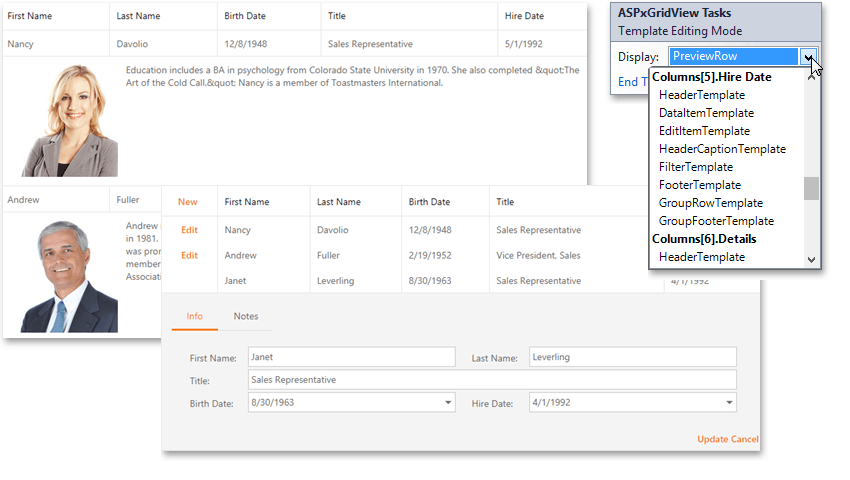The height and width of the screenshot is (480, 850).
Task: Sort by Title header in front grid
Action: (505, 202)
